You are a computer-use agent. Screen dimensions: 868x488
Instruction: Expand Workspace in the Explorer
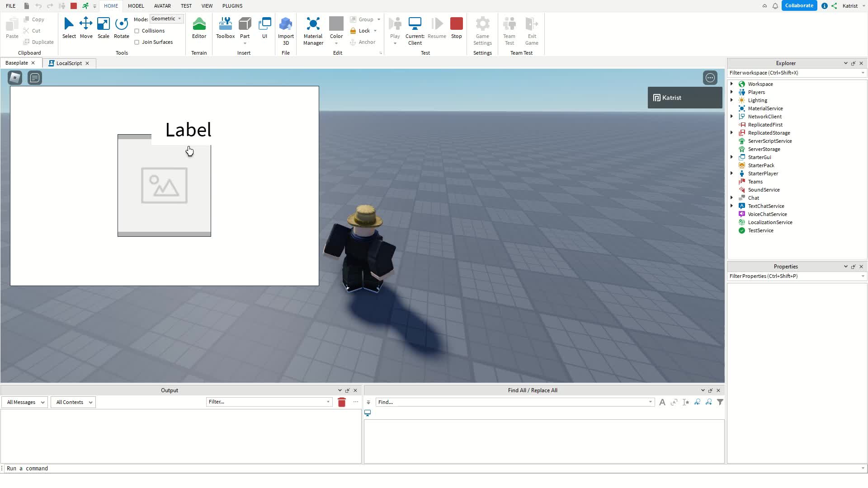tap(732, 84)
